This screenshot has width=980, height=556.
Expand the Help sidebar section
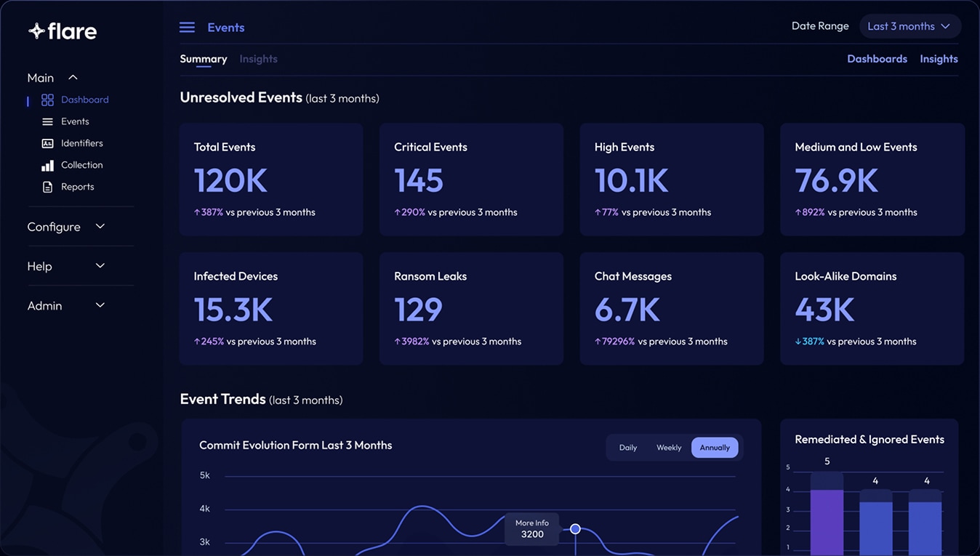coord(100,266)
